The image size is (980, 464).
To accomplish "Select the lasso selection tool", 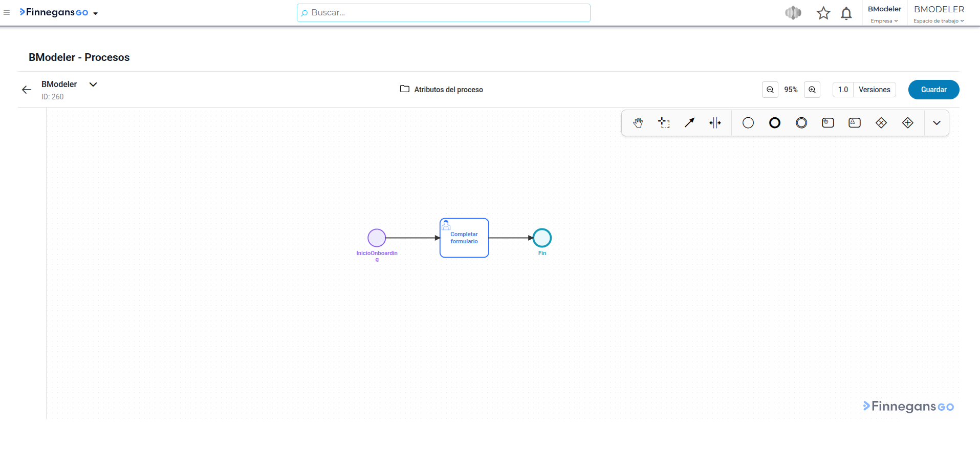I will 664,123.
